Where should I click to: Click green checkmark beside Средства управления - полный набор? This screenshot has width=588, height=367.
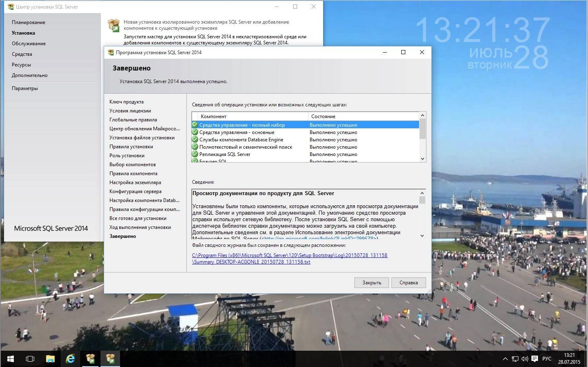click(195, 125)
